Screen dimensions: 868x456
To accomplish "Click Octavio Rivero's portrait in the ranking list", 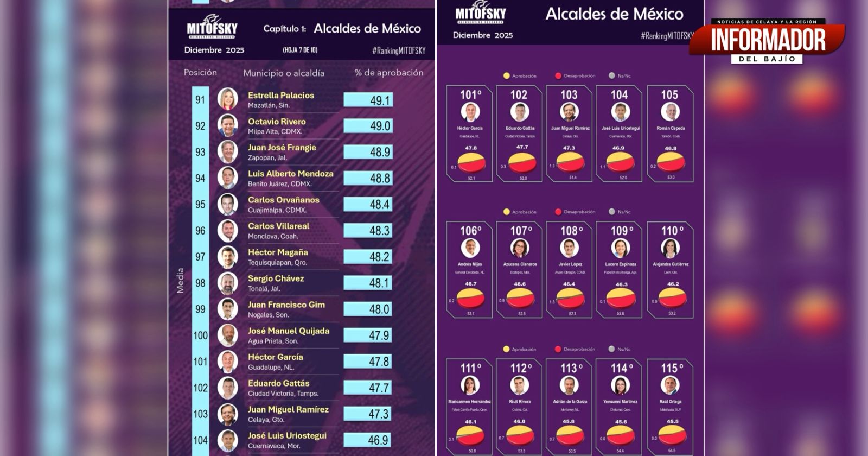I will [x=227, y=126].
